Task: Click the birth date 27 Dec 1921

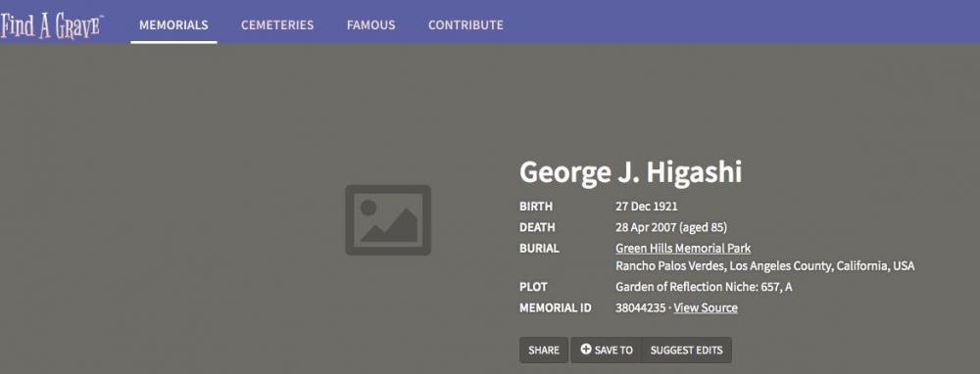Action: click(x=646, y=207)
